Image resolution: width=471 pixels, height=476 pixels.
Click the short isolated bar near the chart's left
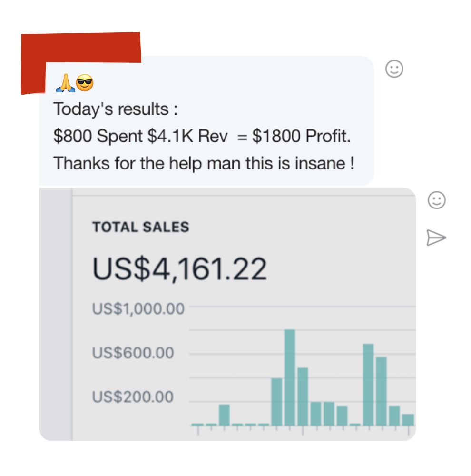tap(224, 415)
